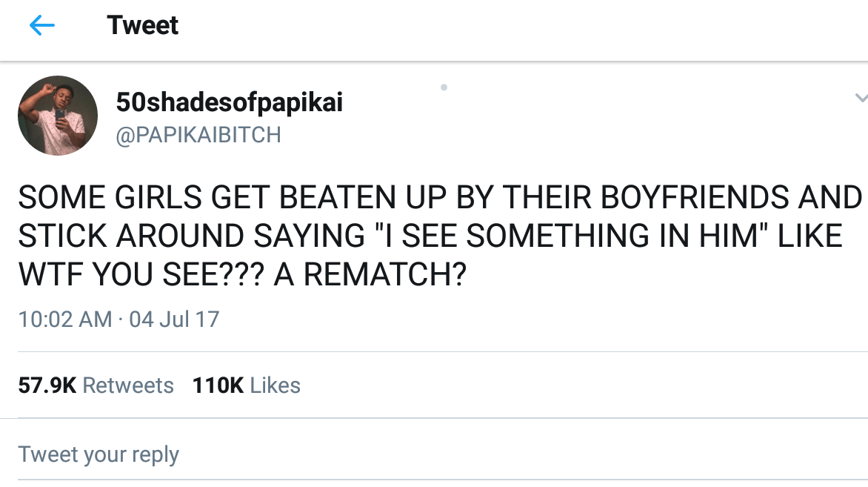View the Likes label list
This screenshot has width=868, height=487.
[x=276, y=385]
